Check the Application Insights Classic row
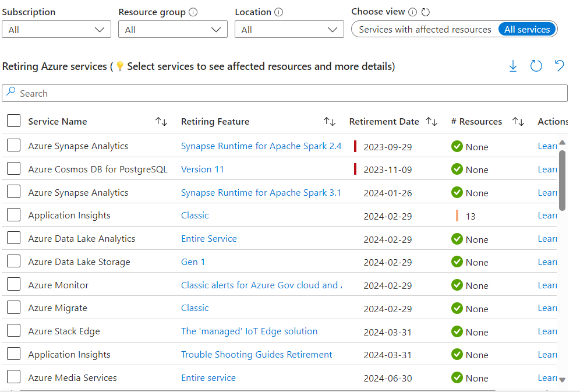The height and width of the screenshot is (392, 580). click(x=14, y=214)
